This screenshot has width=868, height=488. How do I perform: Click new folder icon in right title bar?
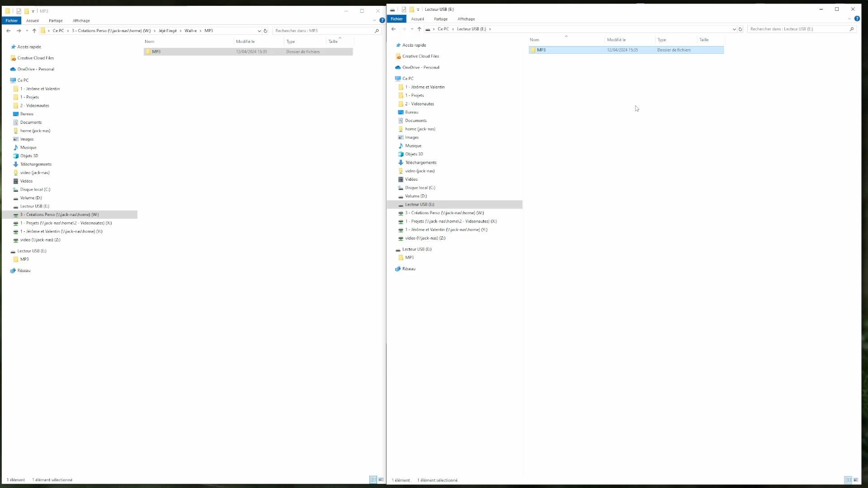(412, 9)
